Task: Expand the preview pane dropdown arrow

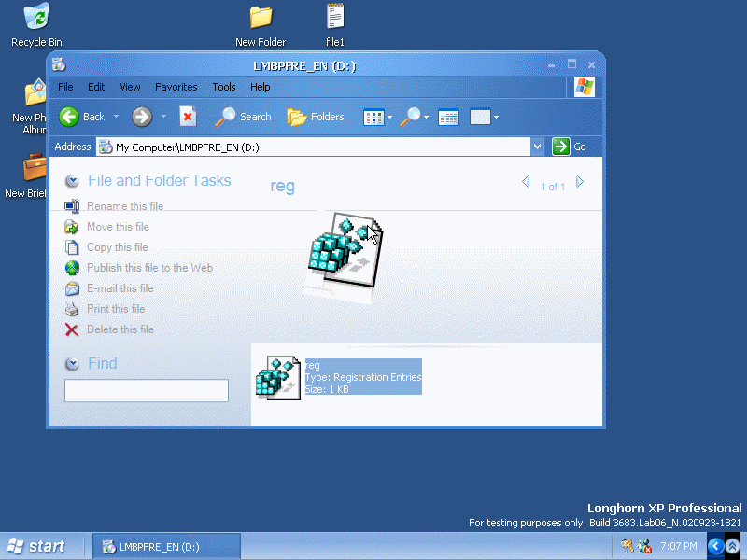Action: click(x=496, y=118)
